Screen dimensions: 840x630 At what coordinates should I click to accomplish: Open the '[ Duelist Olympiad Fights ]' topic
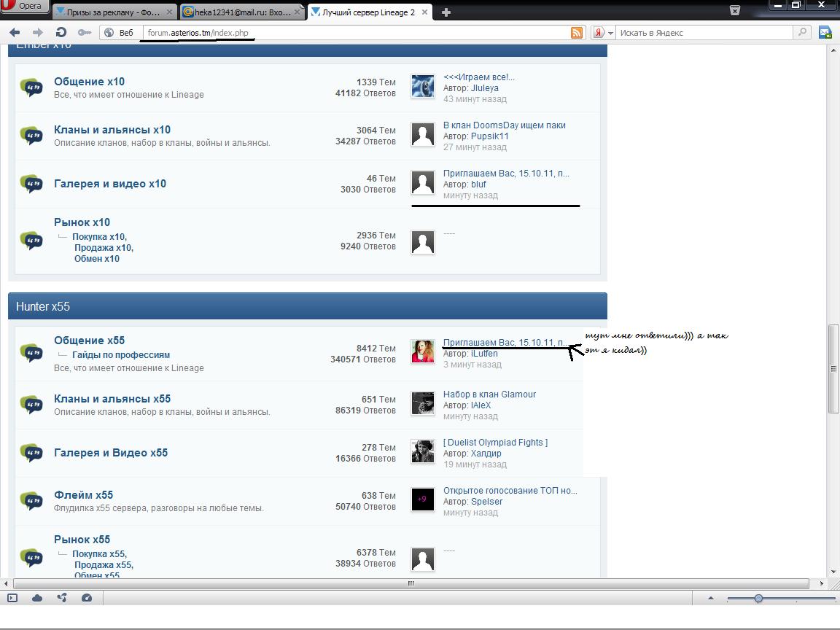[496, 442]
